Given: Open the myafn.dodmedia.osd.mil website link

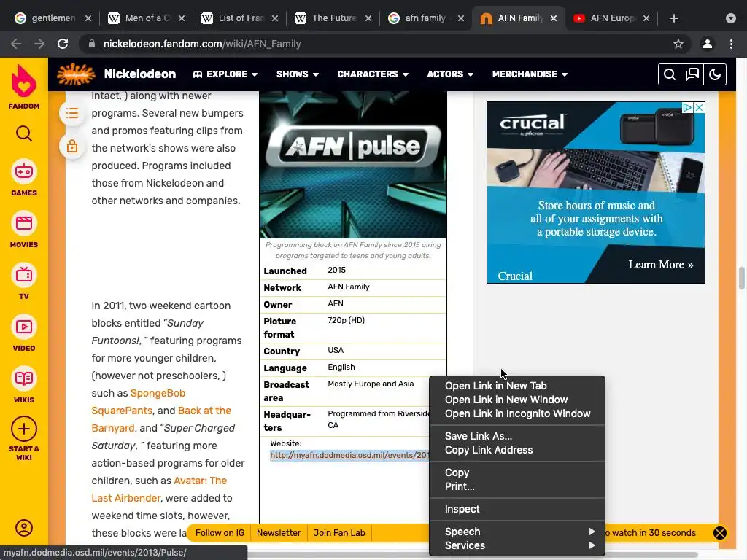Looking at the screenshot, I should click(x=349, y=455).
